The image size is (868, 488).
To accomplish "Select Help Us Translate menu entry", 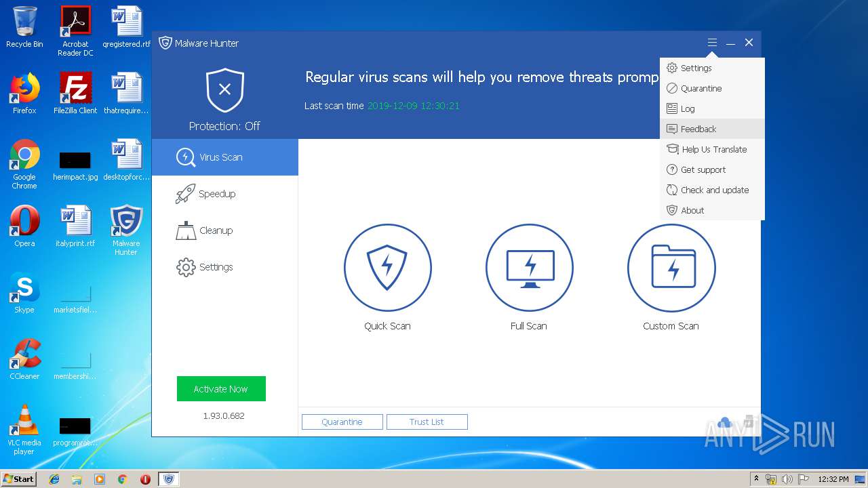I will click(712, 149).
